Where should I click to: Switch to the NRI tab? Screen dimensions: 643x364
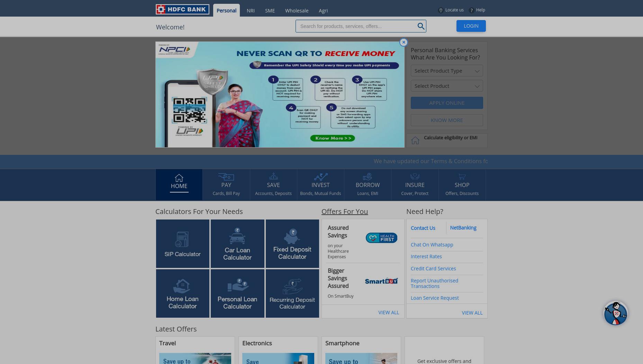click(x=251, y=11)
